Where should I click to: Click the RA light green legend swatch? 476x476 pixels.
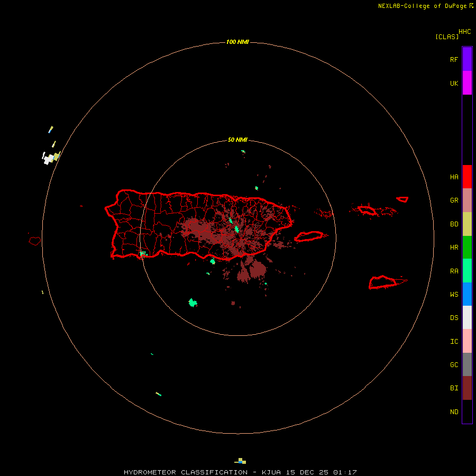(467, 271)
